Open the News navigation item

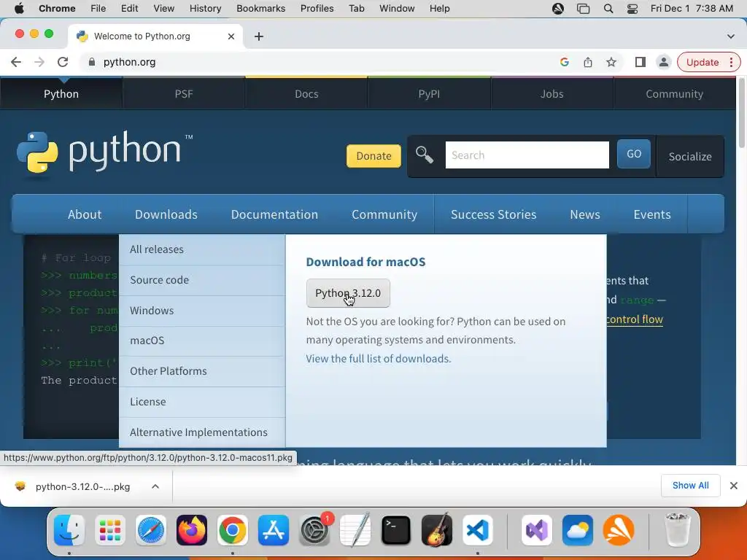(585, 214)
